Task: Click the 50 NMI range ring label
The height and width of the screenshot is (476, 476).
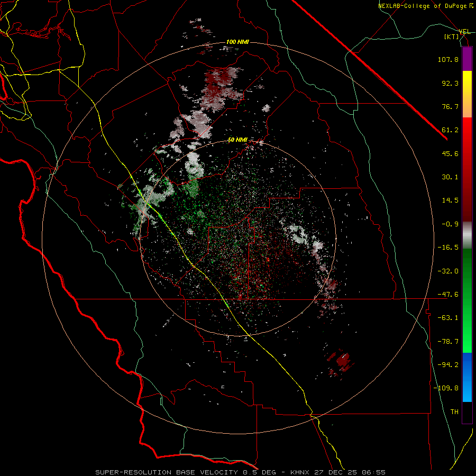Action: tap(237, 140)
